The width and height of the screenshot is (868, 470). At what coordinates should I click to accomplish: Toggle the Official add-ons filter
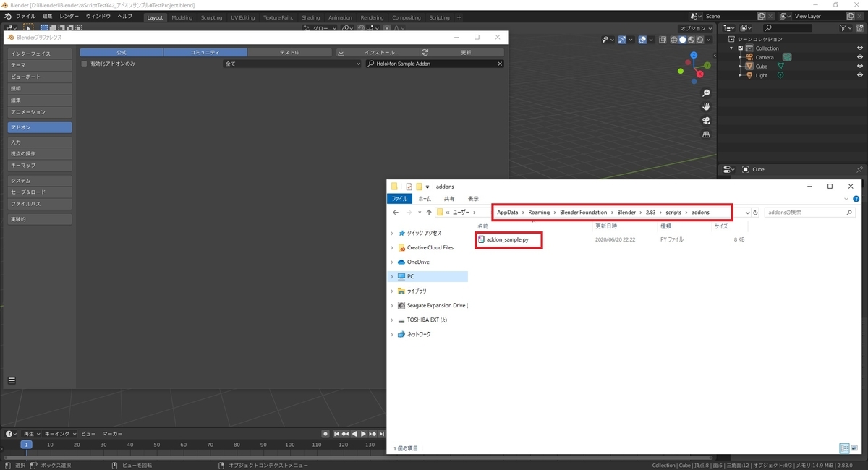pyautogui.click(x=122, y=52)
